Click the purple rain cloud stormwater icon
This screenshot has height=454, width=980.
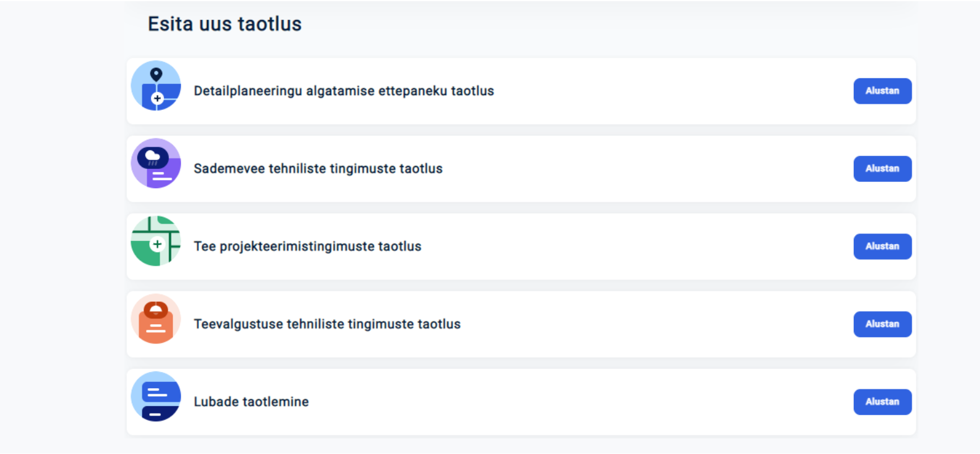[156, 163]
